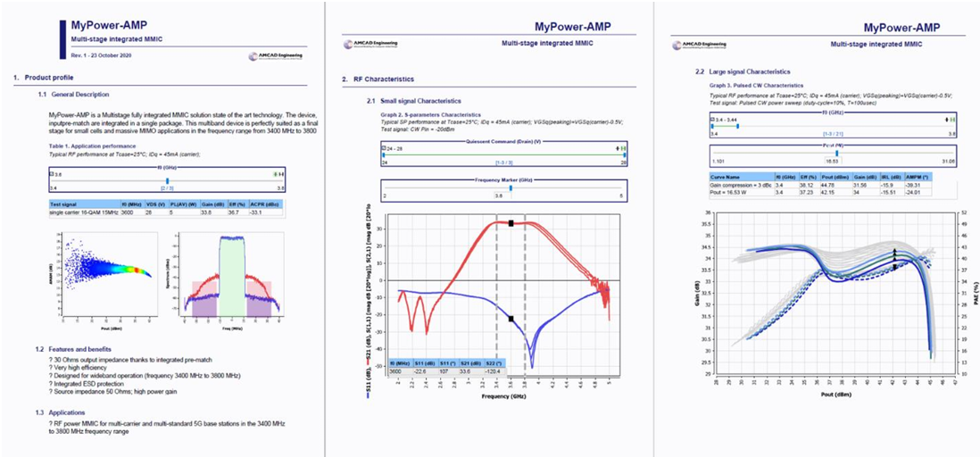
Task: Click left handle of Quiescent Command slider
Action: pyautogui.click(x=384, y=155)
